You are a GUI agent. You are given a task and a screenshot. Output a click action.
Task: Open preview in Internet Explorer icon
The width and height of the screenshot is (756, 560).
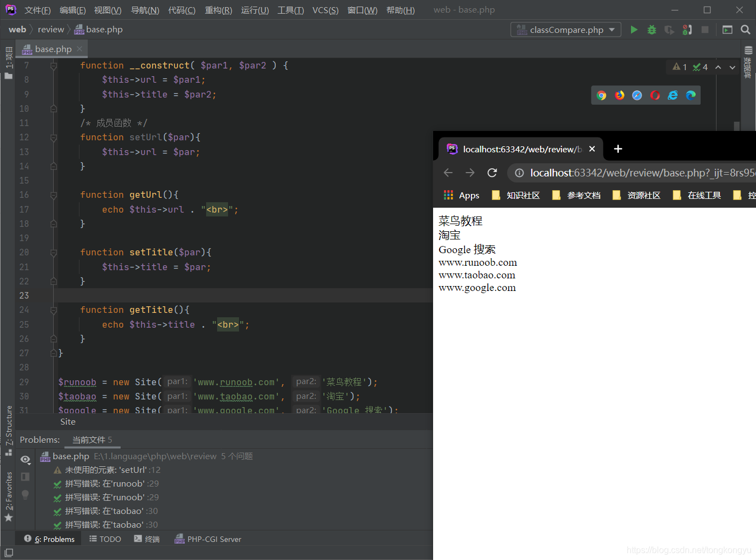[673, 95]
